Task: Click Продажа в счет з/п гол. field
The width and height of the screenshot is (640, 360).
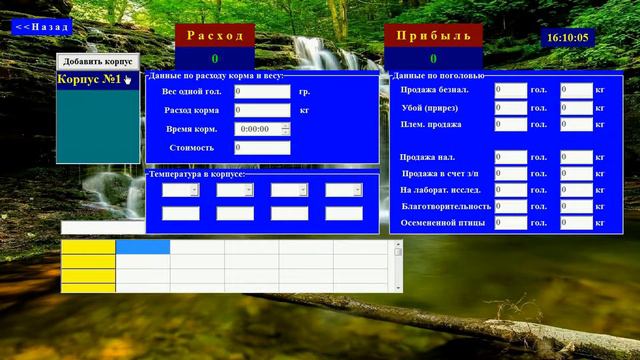Action: tap(511, 173)
